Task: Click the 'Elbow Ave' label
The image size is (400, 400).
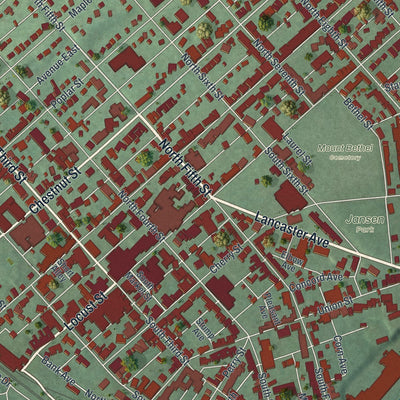Action: (291, 262)
